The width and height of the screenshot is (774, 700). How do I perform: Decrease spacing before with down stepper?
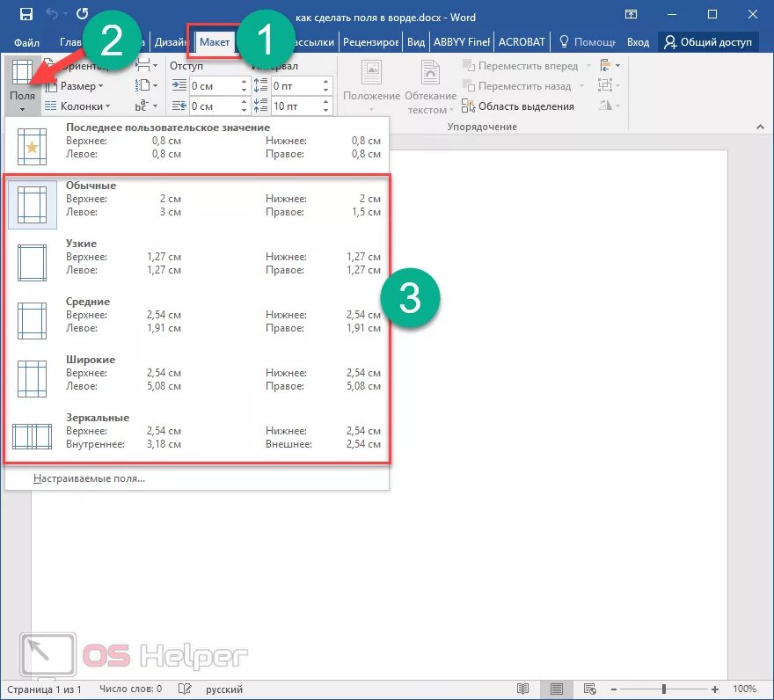pos(325,90)
